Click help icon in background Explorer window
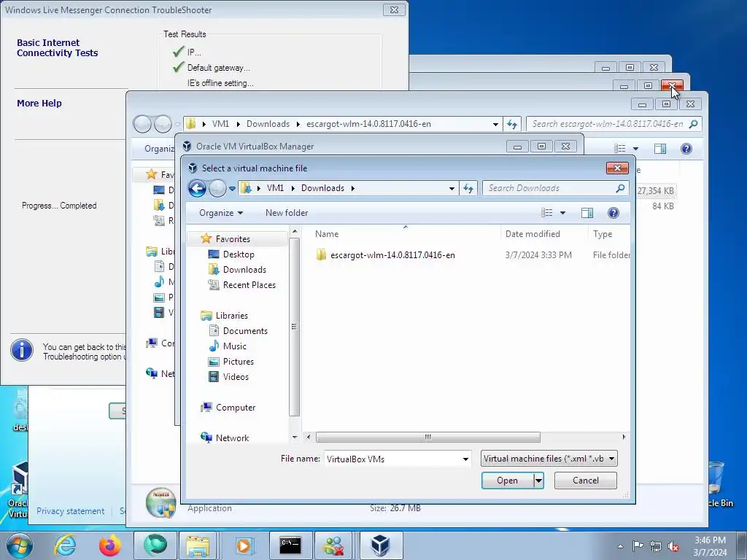This screenshot has width=747, height=560. click(686, 149)
